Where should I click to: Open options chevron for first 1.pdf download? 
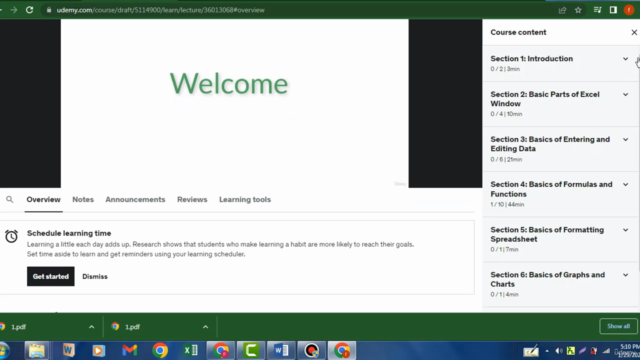91,327
